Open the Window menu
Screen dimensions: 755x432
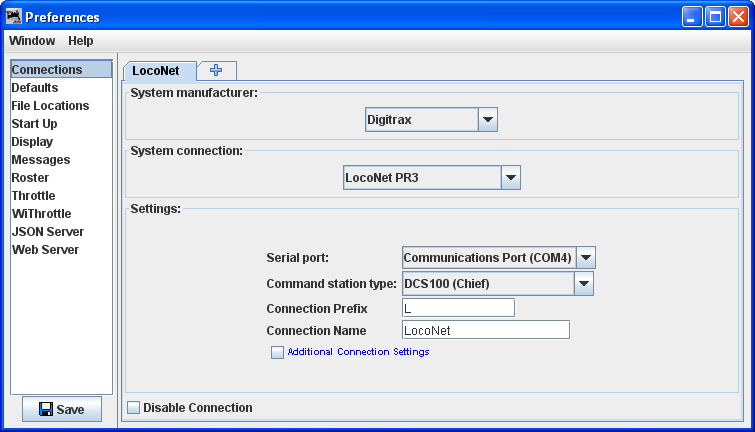click(x=32, y=41)
